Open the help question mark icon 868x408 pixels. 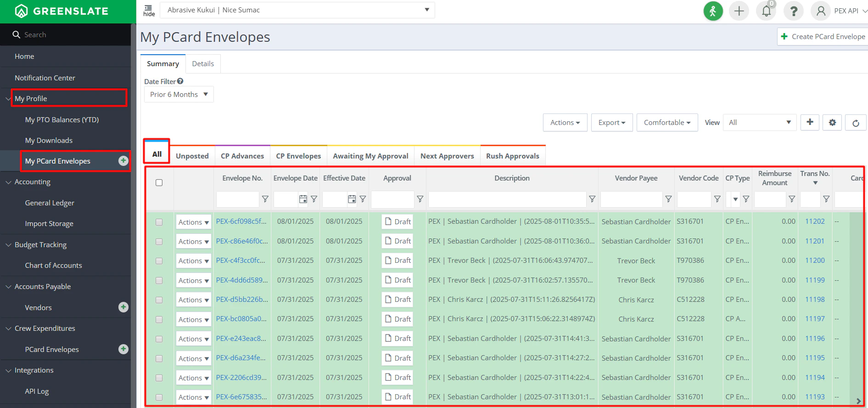[x=793, y=11]
